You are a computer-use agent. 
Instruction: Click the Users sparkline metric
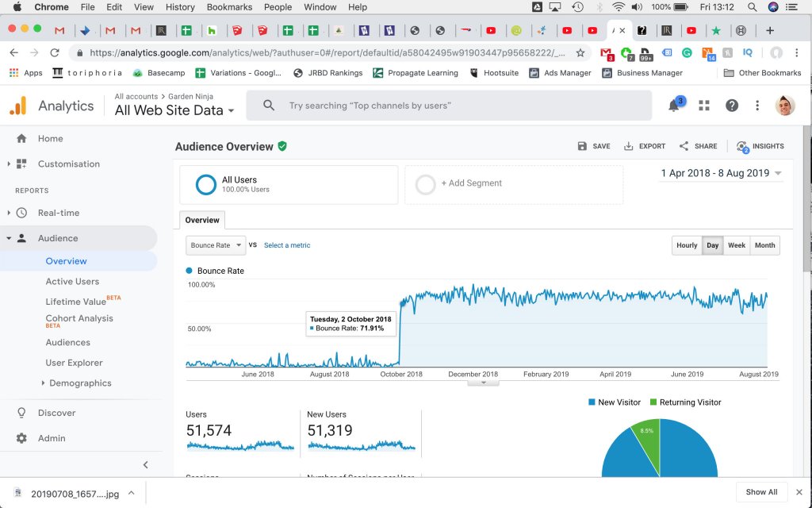pyautogui.click(x=240, y=445)
